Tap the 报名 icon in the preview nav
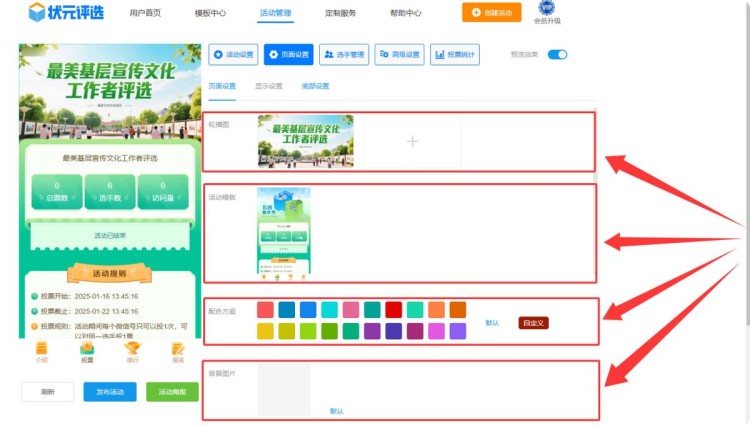The height and width of the screenshot is (426, 750). click(x=178, y=349)
